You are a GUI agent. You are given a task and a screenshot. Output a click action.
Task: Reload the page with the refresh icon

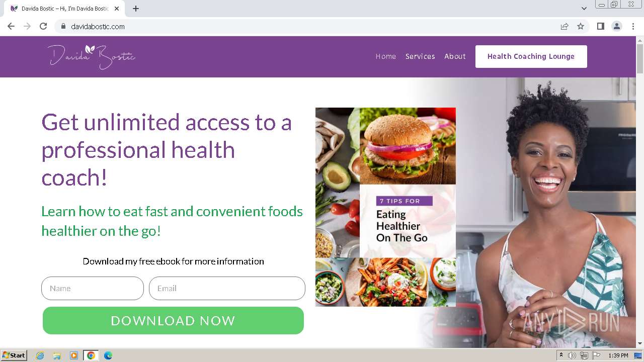click(43, 26)
